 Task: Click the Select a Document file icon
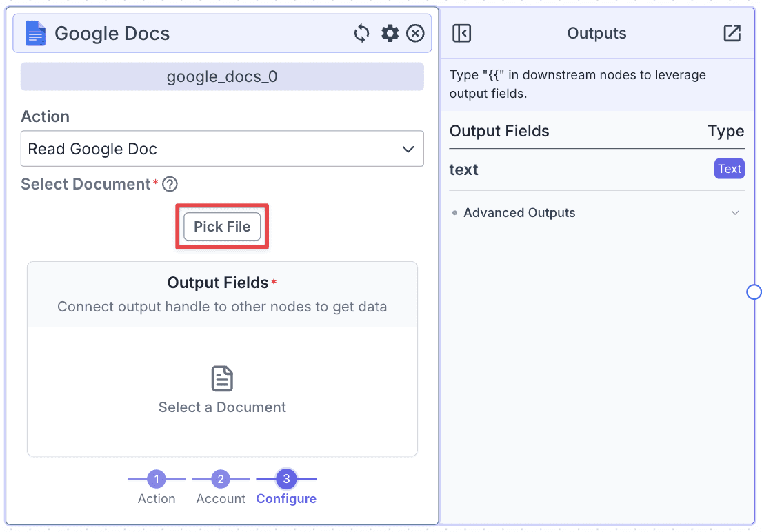point(222,378)
